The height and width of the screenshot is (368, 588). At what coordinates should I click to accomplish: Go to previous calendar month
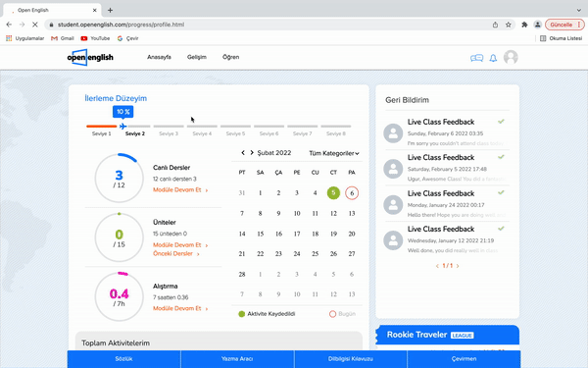(x=243, y=153)
